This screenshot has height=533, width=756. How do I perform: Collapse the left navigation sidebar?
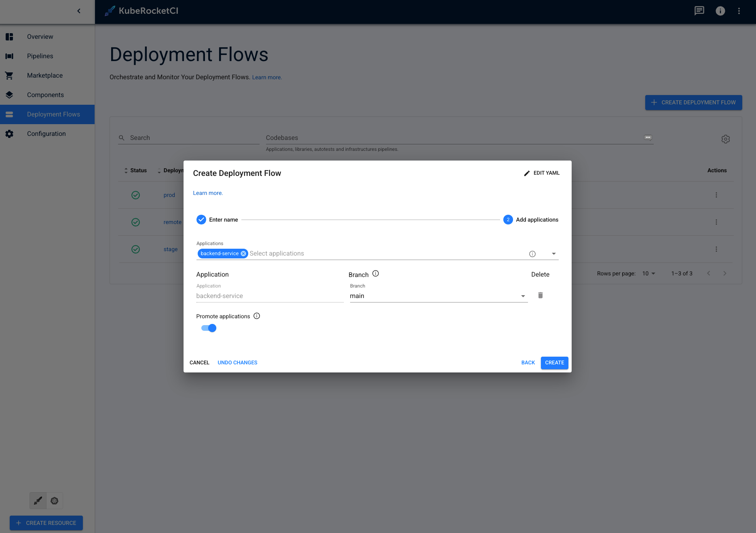tap(79, 11)
